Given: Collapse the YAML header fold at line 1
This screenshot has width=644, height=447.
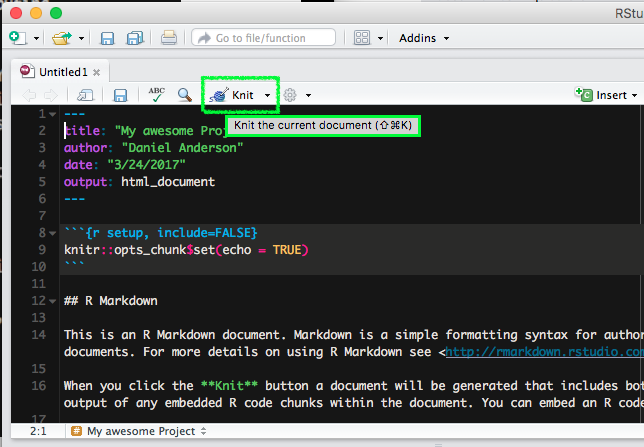Looking at the screenshot, I should pos(53,114).
